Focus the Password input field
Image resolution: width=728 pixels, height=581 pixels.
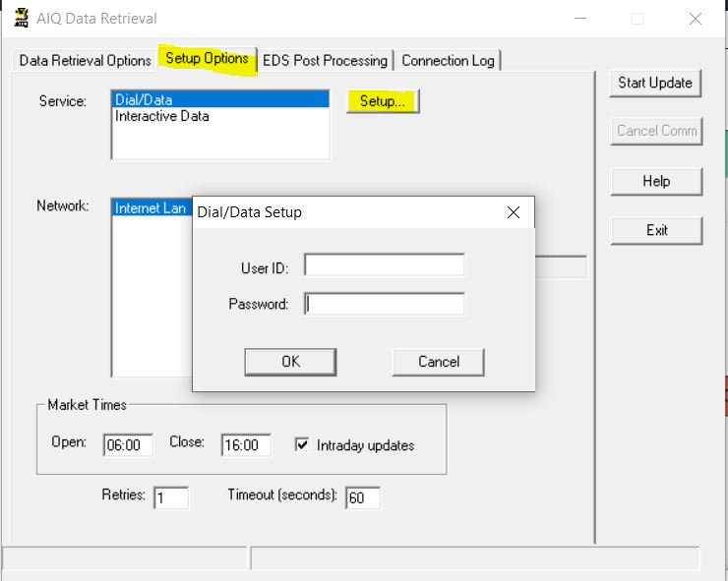[x=384, y=305]
